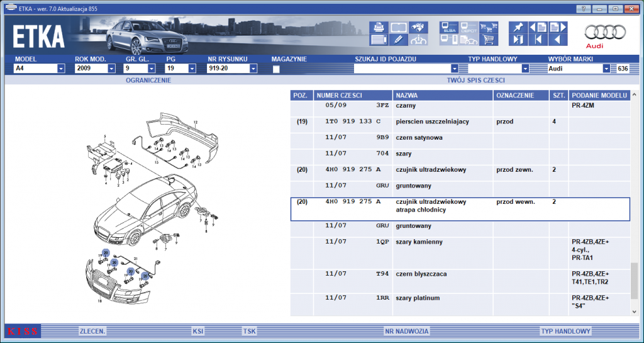Go to next page document icon
This screenshot has width=644, height=343.
(558, 28)
